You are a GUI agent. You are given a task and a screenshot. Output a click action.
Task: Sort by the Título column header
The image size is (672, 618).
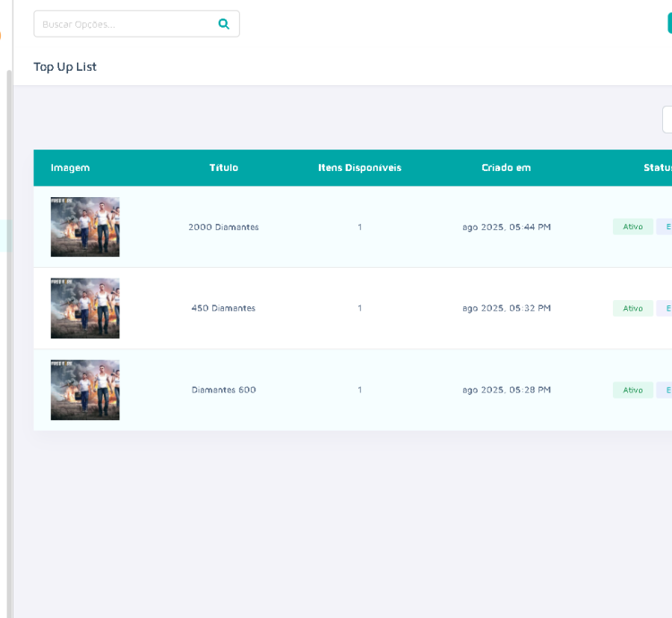click(223, 167)
